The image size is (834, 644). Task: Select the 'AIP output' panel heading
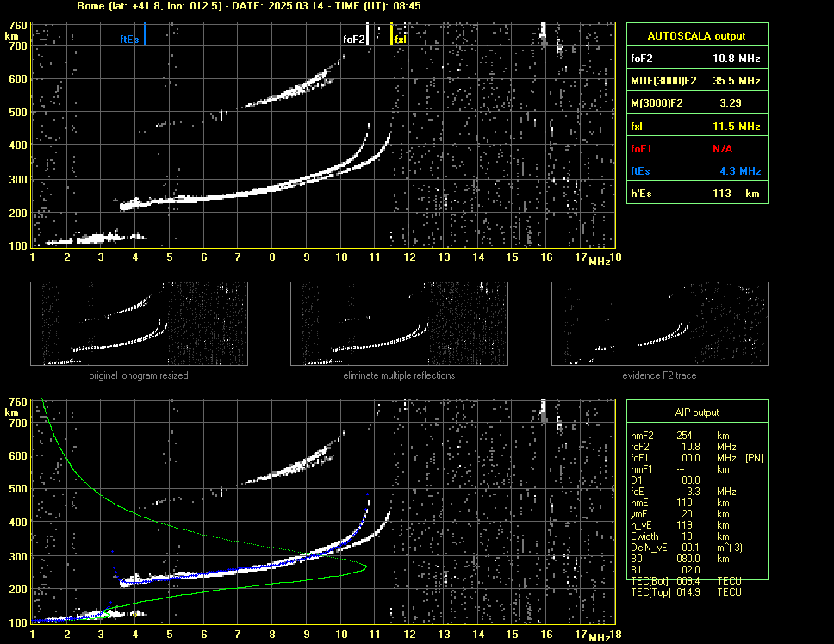[x=697, y=412]
